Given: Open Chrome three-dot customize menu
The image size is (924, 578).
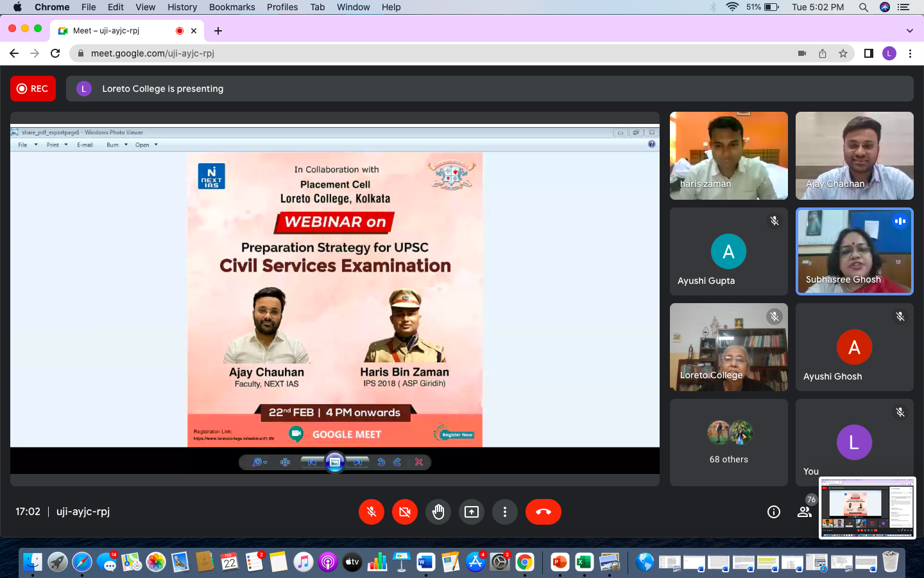Looking at the screenshot, I should 910,53.
